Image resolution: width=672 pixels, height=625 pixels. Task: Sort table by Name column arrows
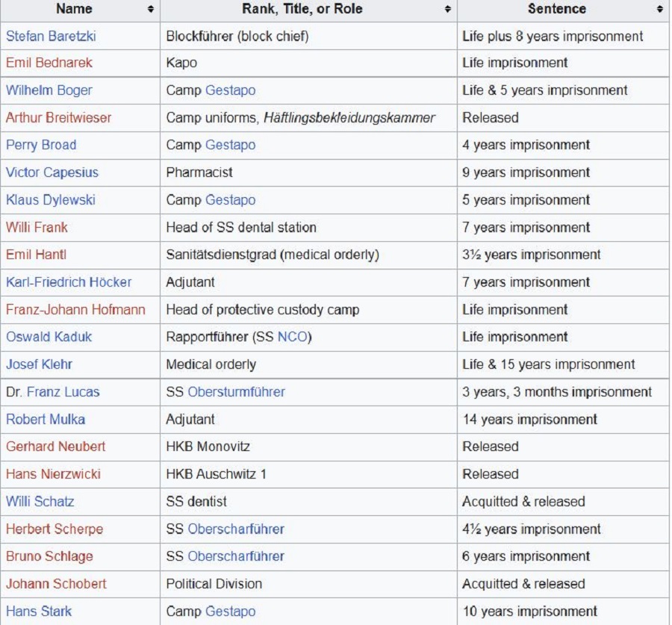[x=151, y=10]
